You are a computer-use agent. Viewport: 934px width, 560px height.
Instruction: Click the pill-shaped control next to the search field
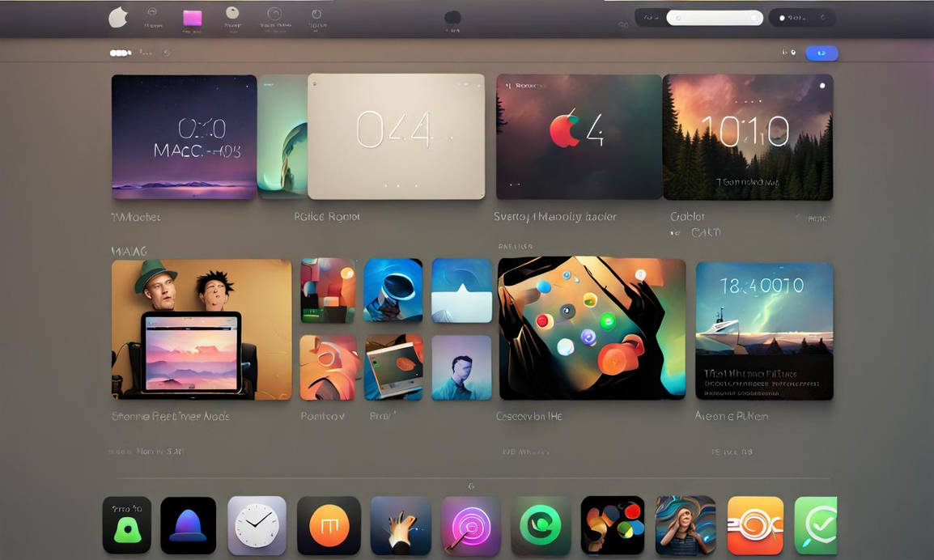pyautogui.click(x=801, y=17)
